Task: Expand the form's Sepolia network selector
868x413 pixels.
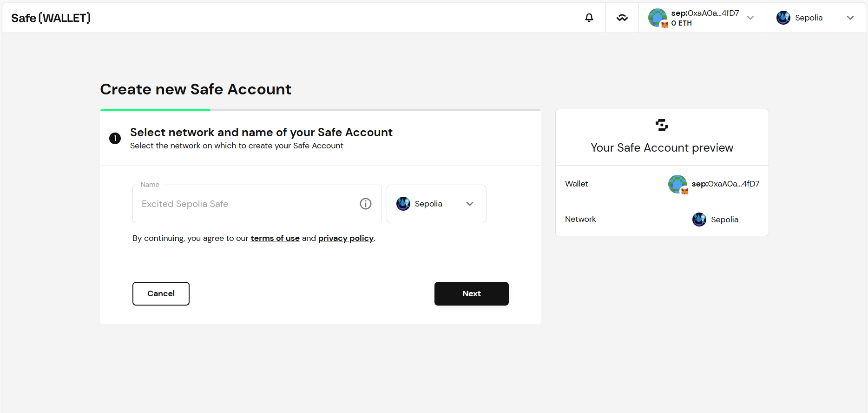Action: click(x=470, y=204)
